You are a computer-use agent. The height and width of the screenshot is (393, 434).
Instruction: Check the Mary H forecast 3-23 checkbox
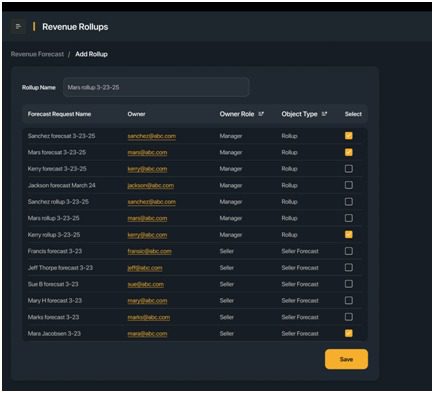coord(349,300)
